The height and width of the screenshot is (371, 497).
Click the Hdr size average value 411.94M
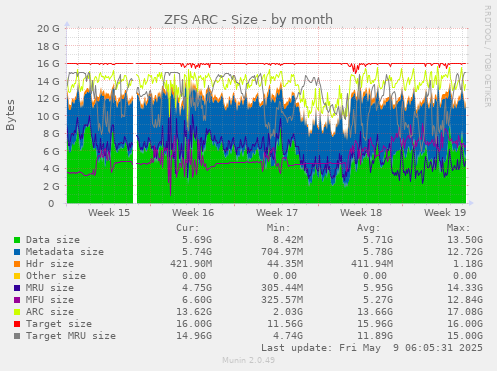point(372,264)
